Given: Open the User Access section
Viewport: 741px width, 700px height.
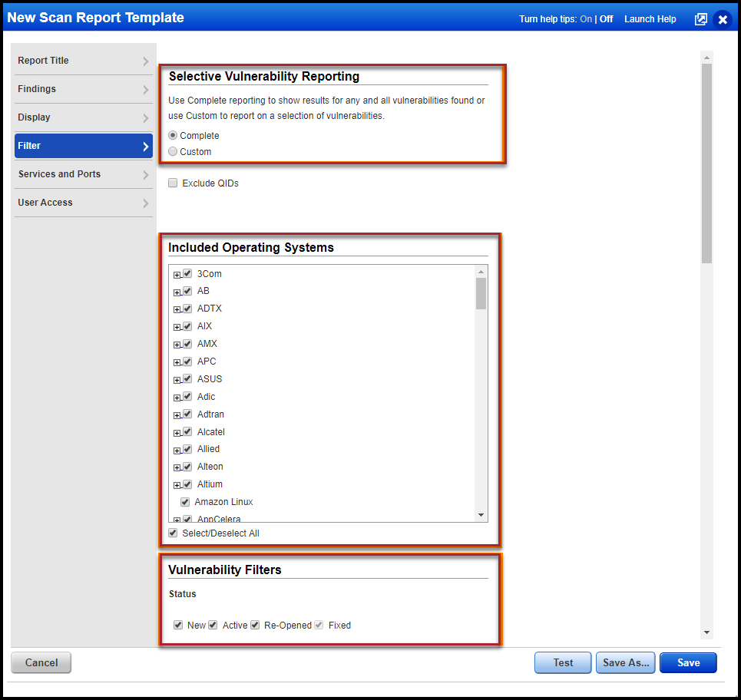Looking at the screenshot, I should [83, 203].
